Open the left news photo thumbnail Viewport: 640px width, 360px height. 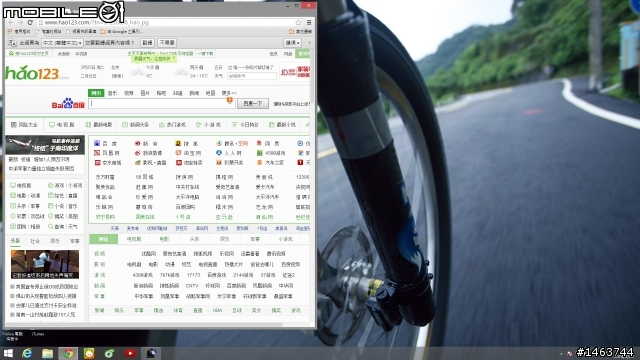point(45,264)
